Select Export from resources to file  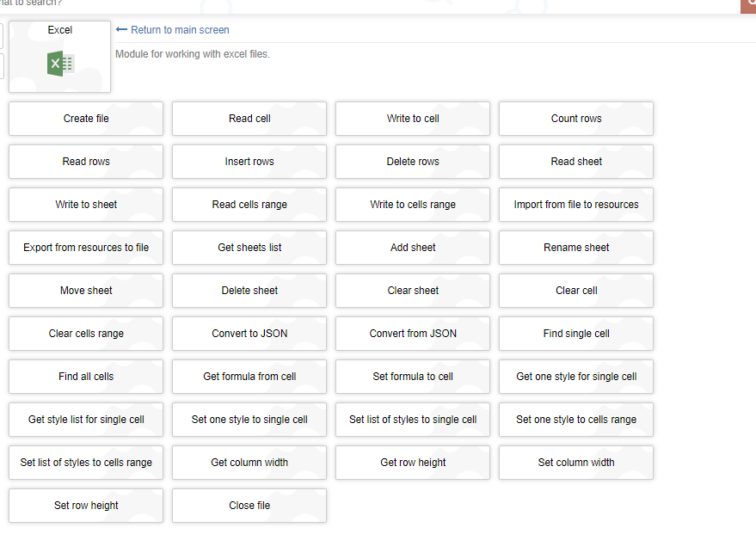click(86, 248)
